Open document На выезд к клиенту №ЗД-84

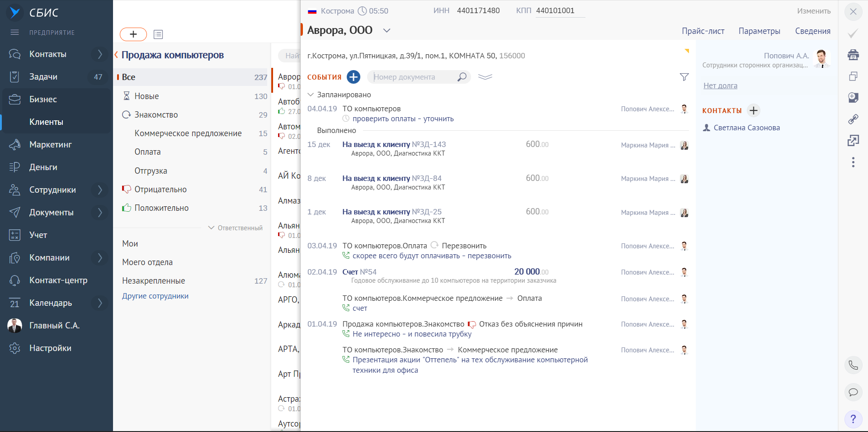pyautogui.click(x=392, y=179)
